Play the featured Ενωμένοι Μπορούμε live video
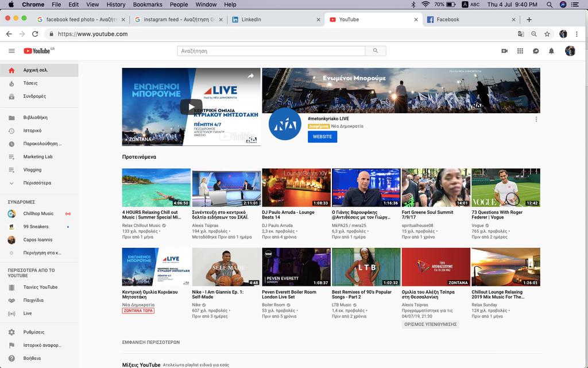This screenshot has width=588, height=368. click(191, 107)
